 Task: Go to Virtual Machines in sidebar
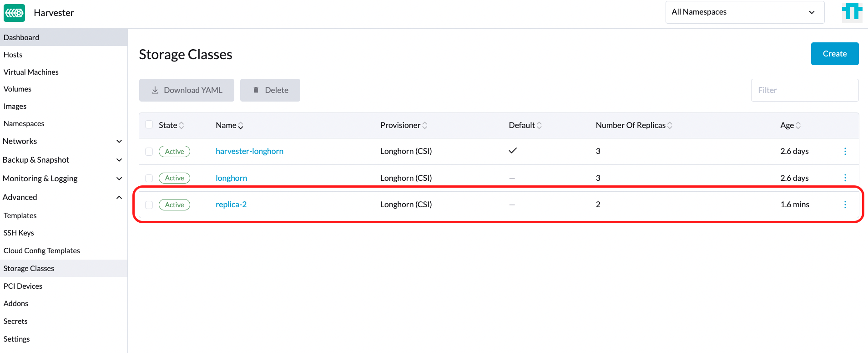coord(31,72)
